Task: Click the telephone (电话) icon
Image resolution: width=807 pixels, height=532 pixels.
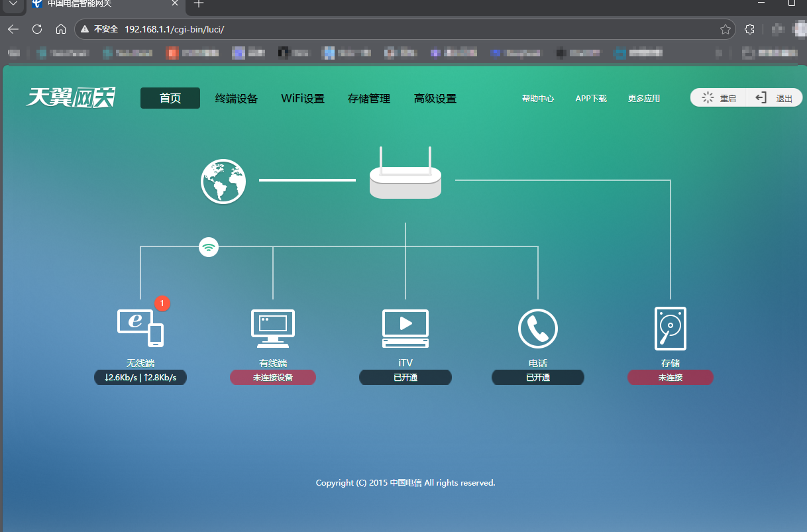Action: (538, 329)
